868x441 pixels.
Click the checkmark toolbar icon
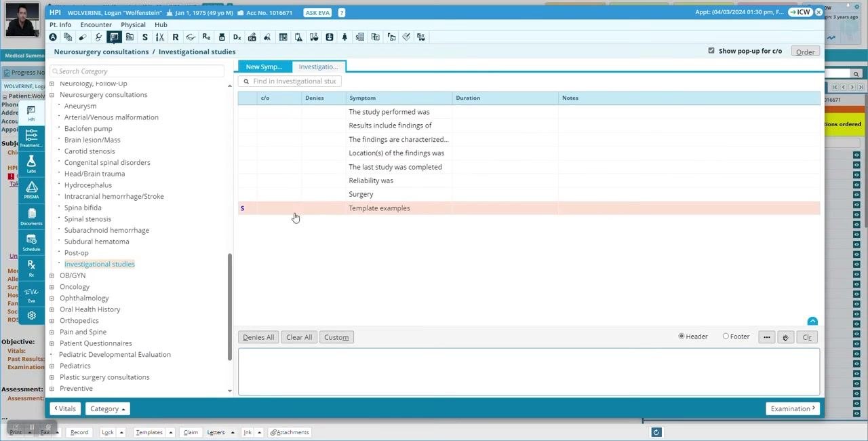tap(406, 37)
